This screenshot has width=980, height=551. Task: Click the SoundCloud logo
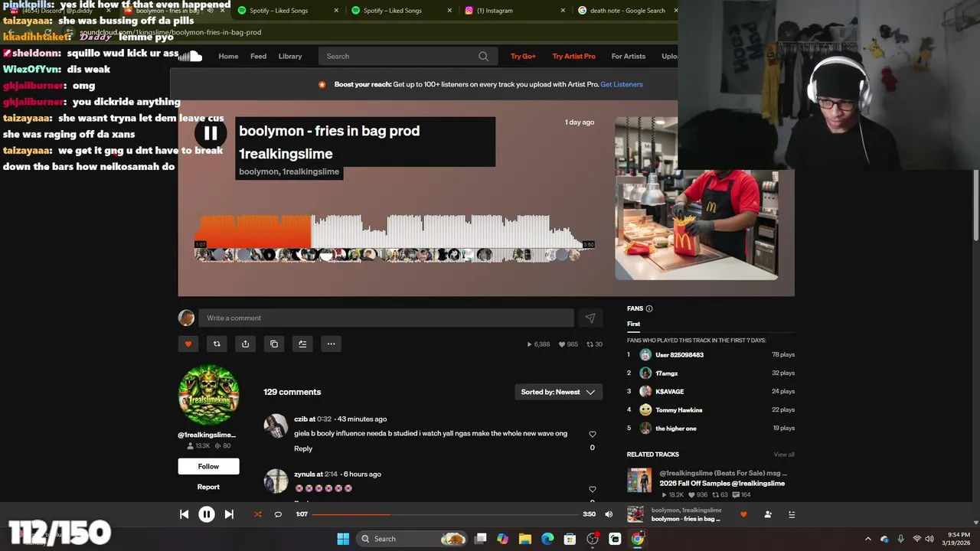point(190,56)
